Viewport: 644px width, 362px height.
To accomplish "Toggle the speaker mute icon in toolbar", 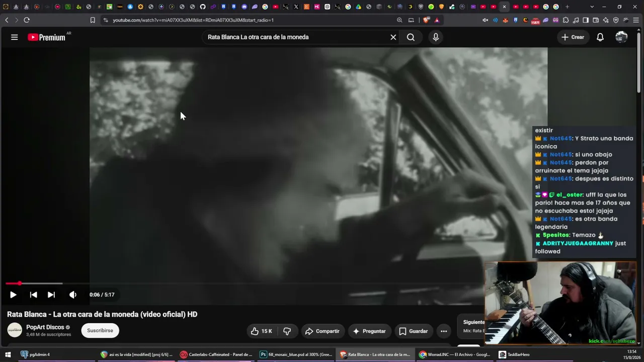I will tap(485, 20).
